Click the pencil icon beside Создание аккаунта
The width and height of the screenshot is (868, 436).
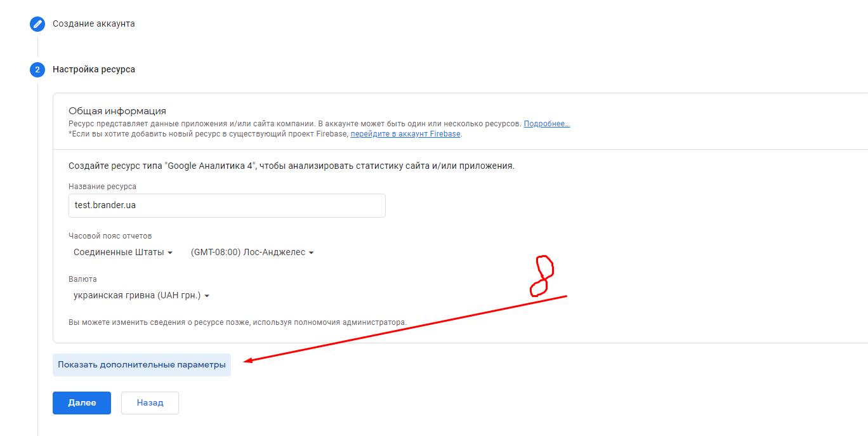click(x=37, y=24)
